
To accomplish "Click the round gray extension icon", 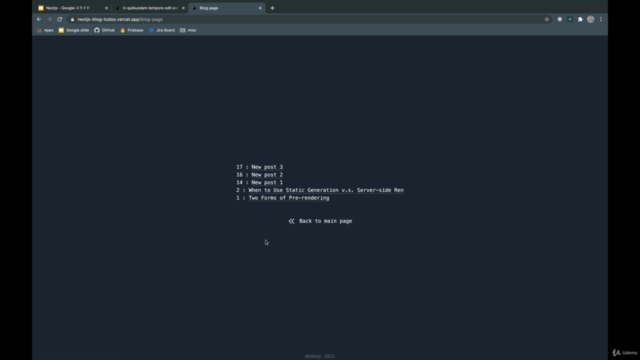I will [x=560, y=19].
